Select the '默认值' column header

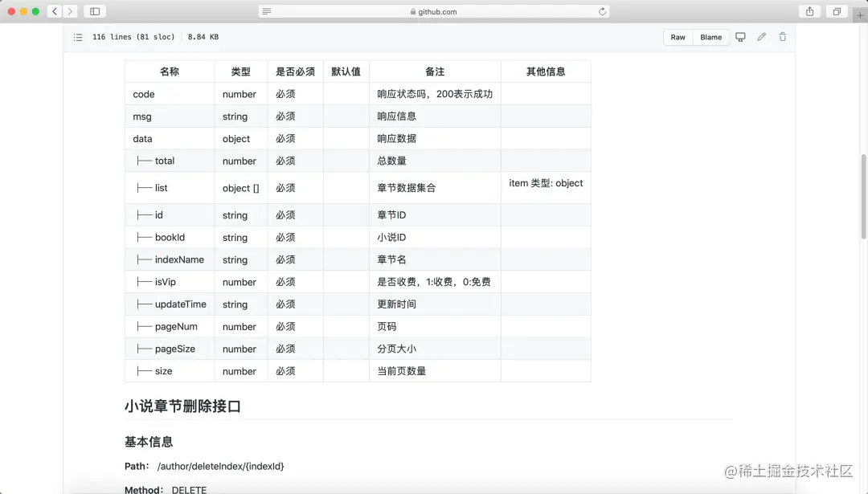click(x=346, y=71)
